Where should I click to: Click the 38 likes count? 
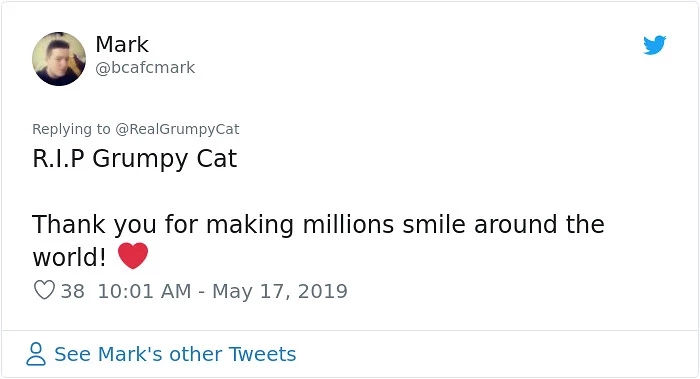72,292
